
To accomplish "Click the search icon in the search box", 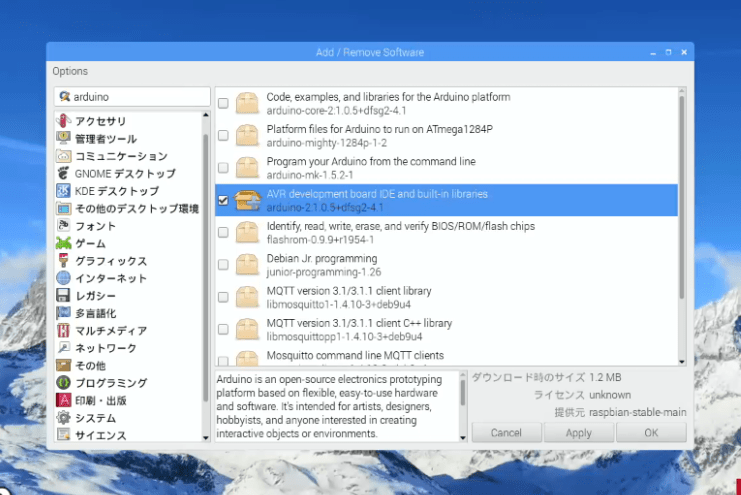I will tap(64, 96).
